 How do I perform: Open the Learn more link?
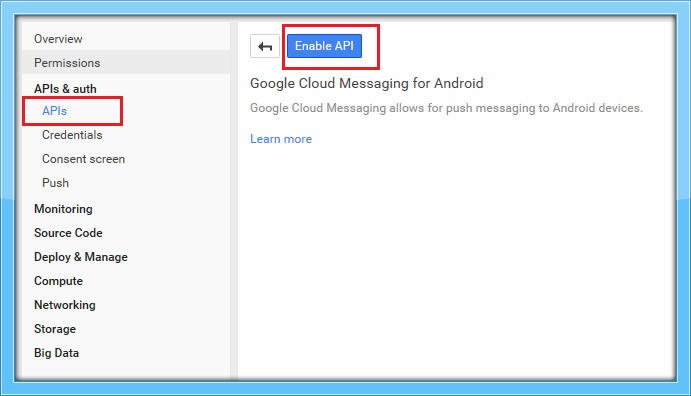(281, 139)
